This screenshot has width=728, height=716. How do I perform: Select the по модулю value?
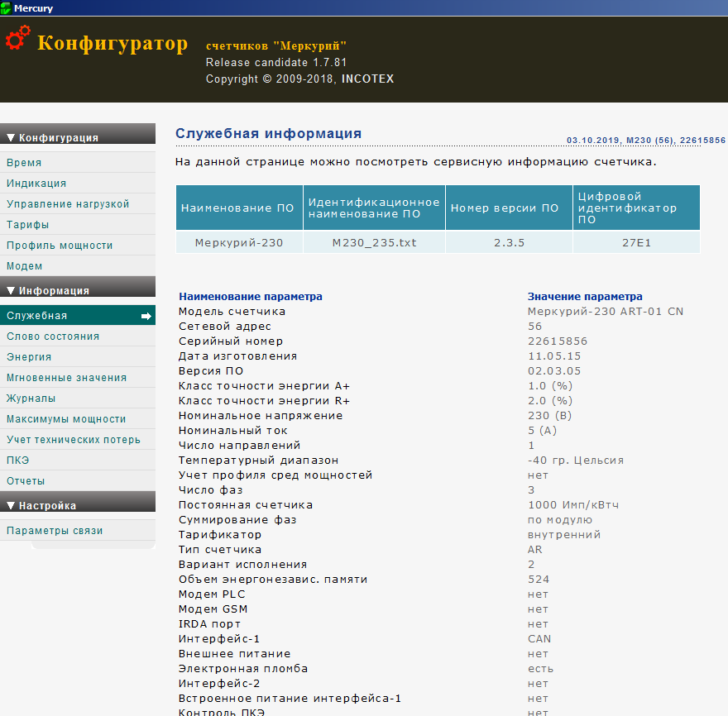[560, 520]
